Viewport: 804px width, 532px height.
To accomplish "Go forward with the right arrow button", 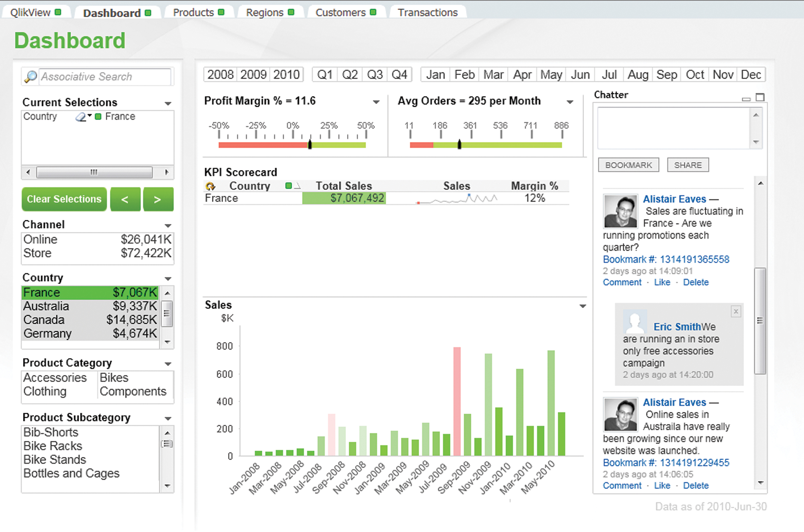I will (x=158, y=200).
